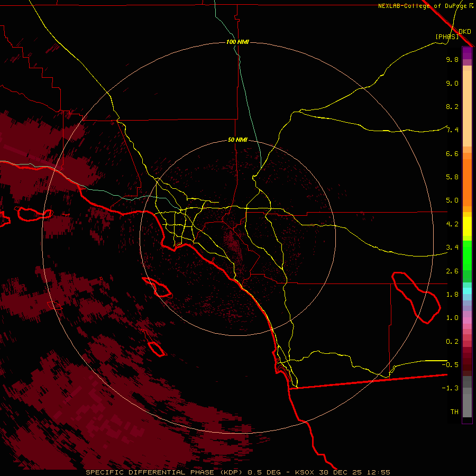The image size is (476, 476).
Task: Click the 6.6 value on color scale
Action: pyautogui.click(x=452, y=154)
